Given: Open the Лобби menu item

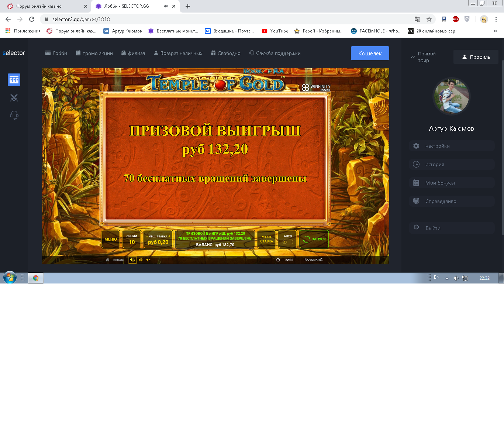Looking at the screenshot, I should (x=56, y=53).
